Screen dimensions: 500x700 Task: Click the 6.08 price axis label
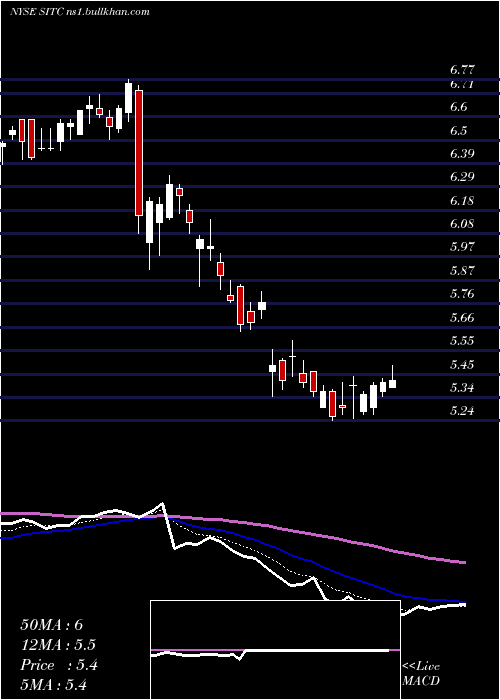pos(462,224)
